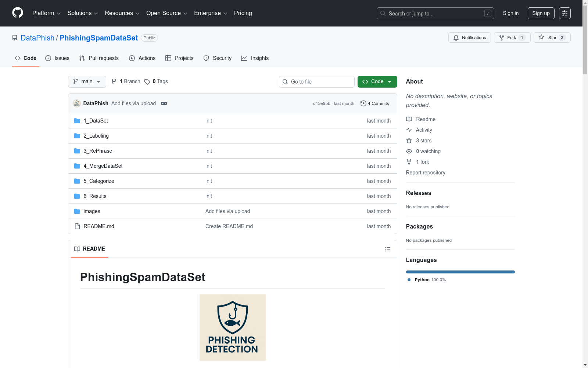
Task: Click the history clock icon by Commits
Action: [x=363, y=103]
